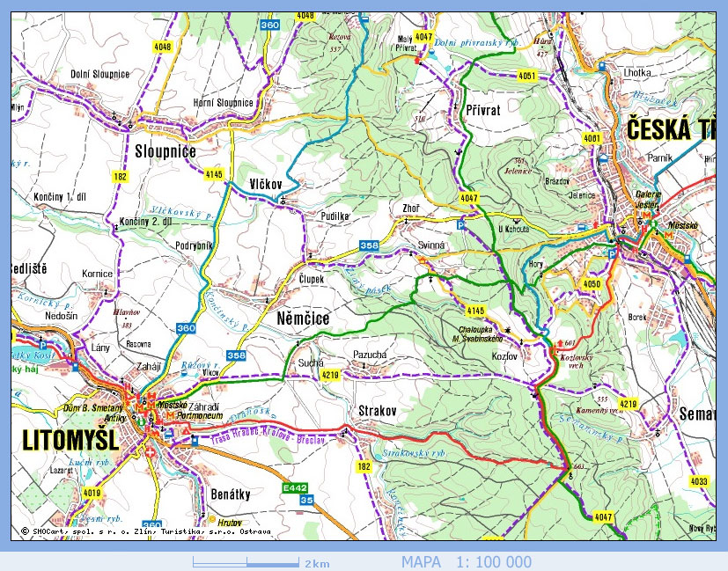The width and height of the screenshot is (728, 571).
Task: Click the Pudilka label
Action: (335, 216)
